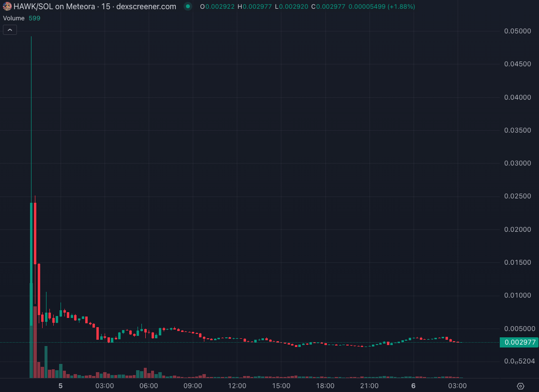
Task: Click the day 6 date marker on time axis
Action: [x=413, y=386]
